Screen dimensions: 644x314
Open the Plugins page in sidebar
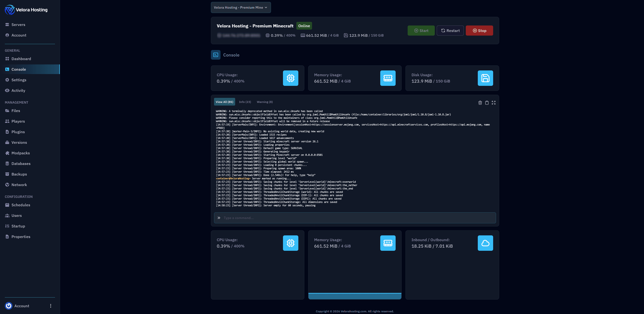[18, 132]
